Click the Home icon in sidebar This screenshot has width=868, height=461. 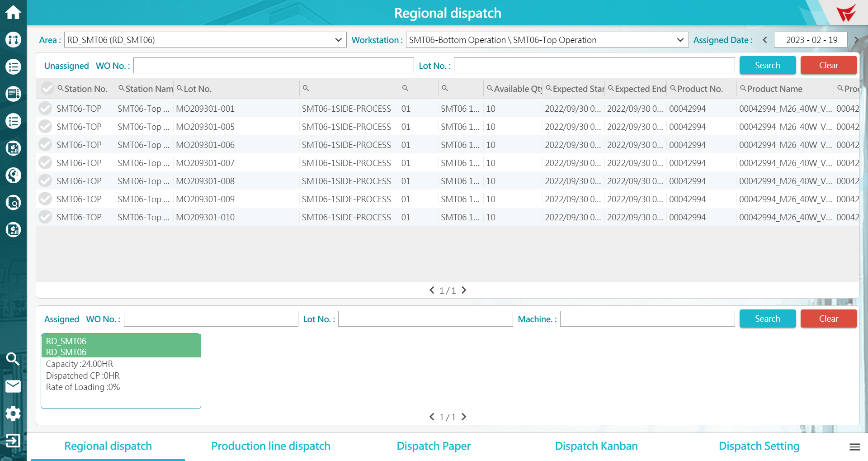[x=13, y=12]
